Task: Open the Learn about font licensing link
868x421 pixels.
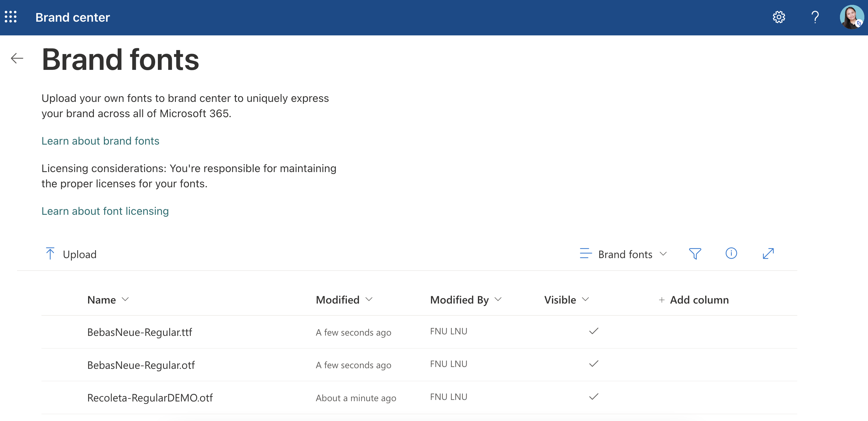Action: pos(105,211)
